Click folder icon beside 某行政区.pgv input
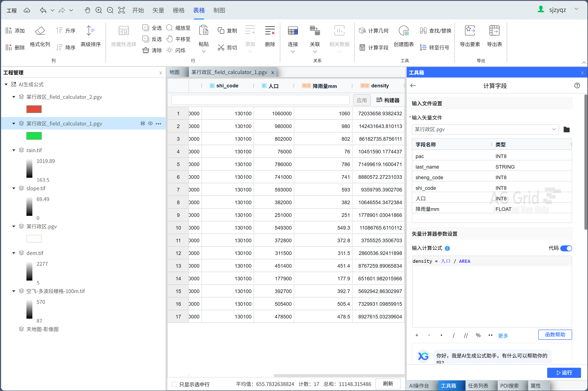This screenshot has height=391, width=588. 566,129
